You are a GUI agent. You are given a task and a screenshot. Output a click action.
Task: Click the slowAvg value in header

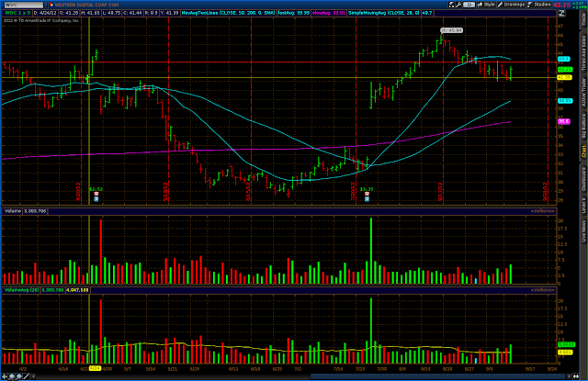click(x=329, y=13)
